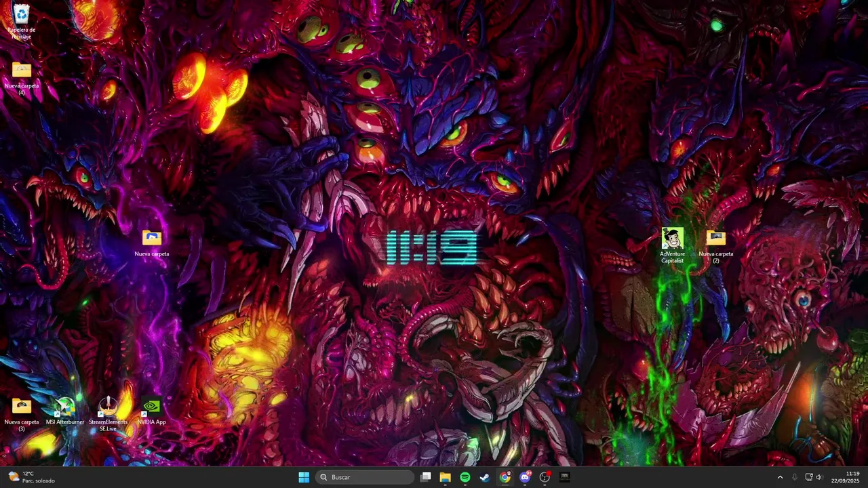Switch to Google Chrome in taskbar
Viewport: 868px width, 488px height.
pos(505,477)
